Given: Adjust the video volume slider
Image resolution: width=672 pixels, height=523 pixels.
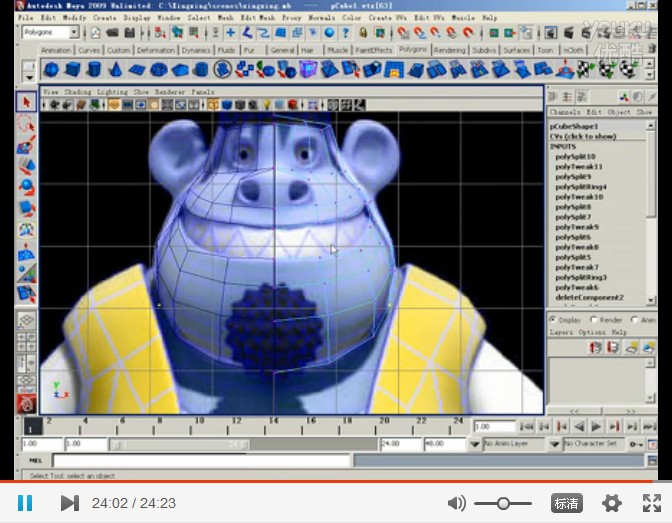Looking at the screenshot, I should click(x=503, y=503).
